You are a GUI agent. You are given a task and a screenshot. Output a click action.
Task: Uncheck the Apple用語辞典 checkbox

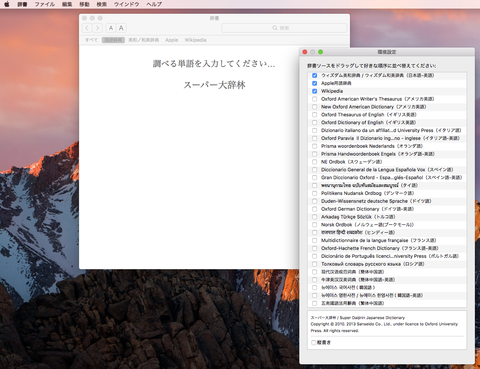(x=314, y=83)
